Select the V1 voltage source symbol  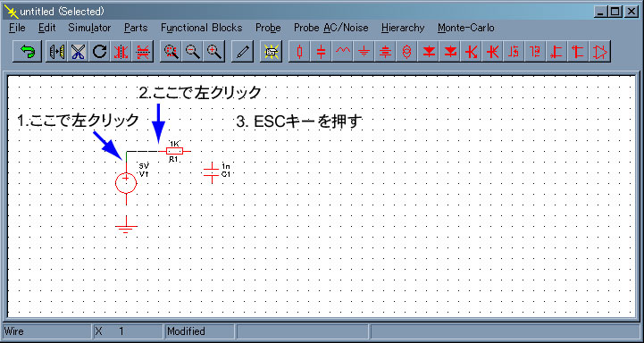(x=126, y=182)
